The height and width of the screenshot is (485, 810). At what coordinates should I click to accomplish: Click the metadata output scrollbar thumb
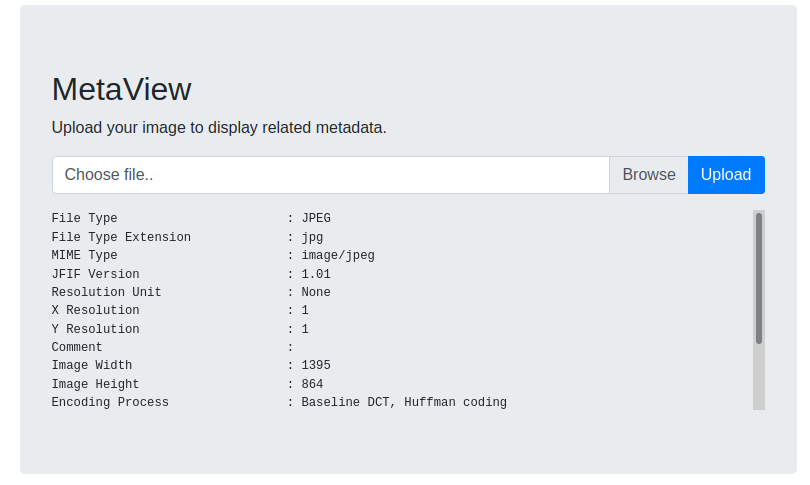[758, 278]
